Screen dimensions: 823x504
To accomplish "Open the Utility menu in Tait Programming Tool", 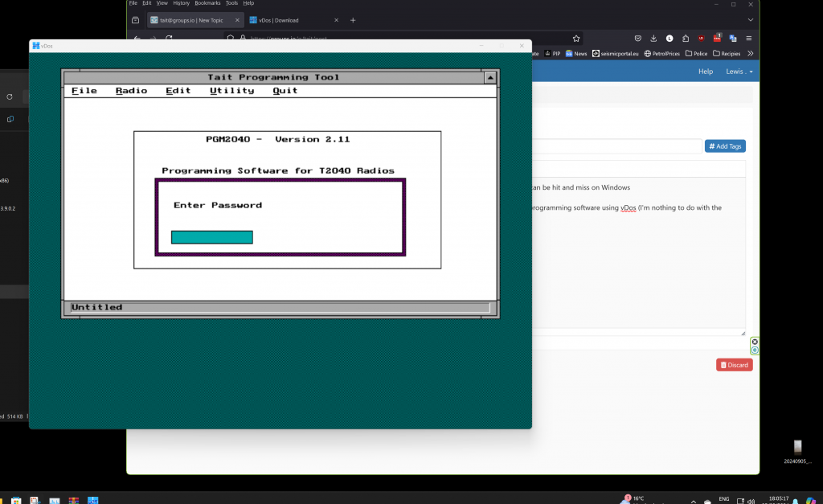I will [x=231, y=91].
